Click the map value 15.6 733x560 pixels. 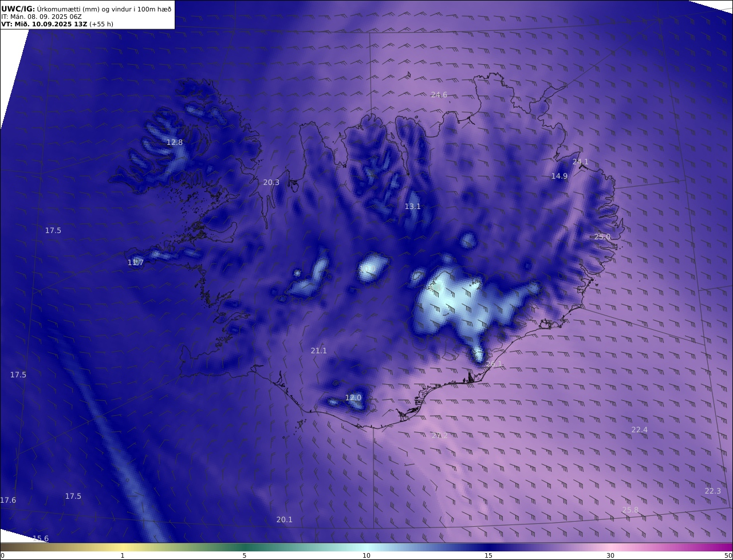coord(41,539)
